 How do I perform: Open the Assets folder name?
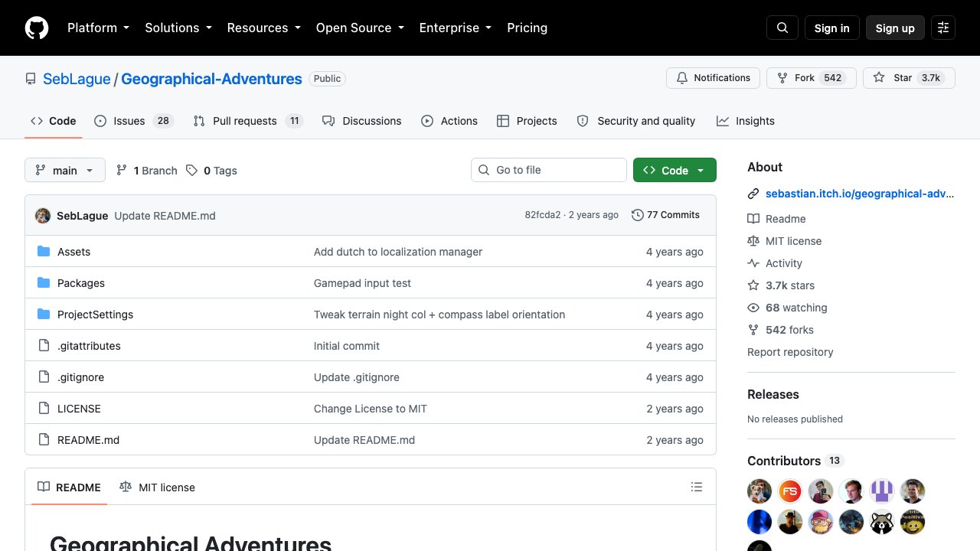[73, 252]
